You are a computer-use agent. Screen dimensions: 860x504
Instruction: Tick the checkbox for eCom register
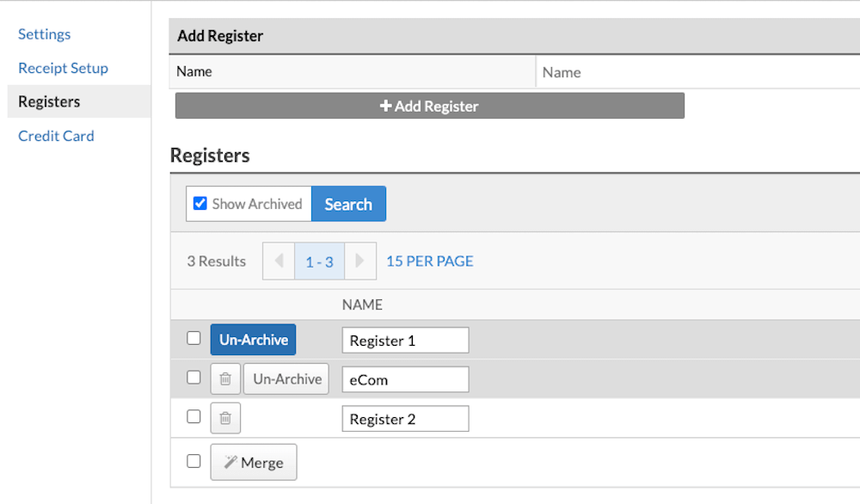[193, 378]
